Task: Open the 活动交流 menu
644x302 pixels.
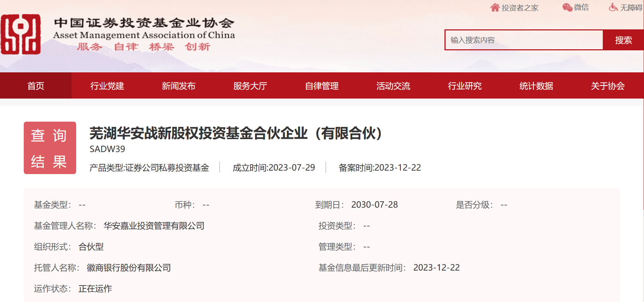Action: click(x=393, y=86)
